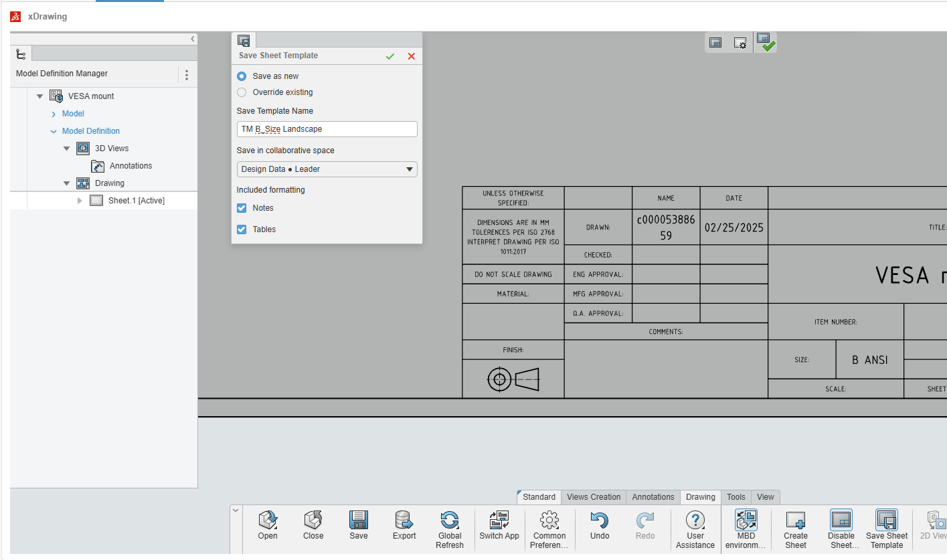Open the three-dot menu of Model Definition Manager
Image resolution: width=947 pixels, height=560 pixels.
click(187, 74)
